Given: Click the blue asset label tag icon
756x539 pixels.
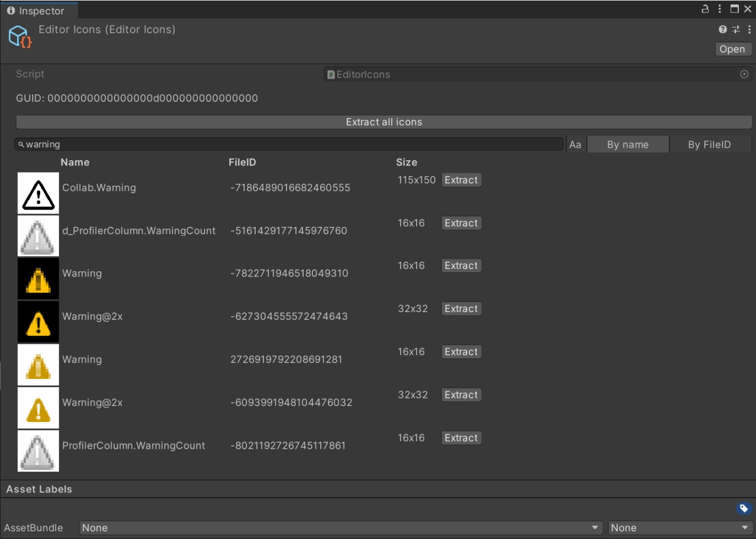Looking at the screenshot, I should (x=744, y=508).
